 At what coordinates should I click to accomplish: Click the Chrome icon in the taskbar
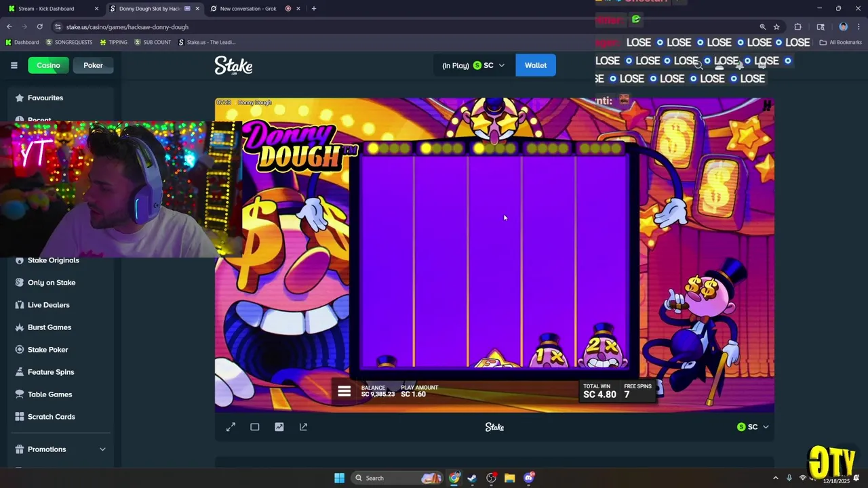[x=454, y=478]
